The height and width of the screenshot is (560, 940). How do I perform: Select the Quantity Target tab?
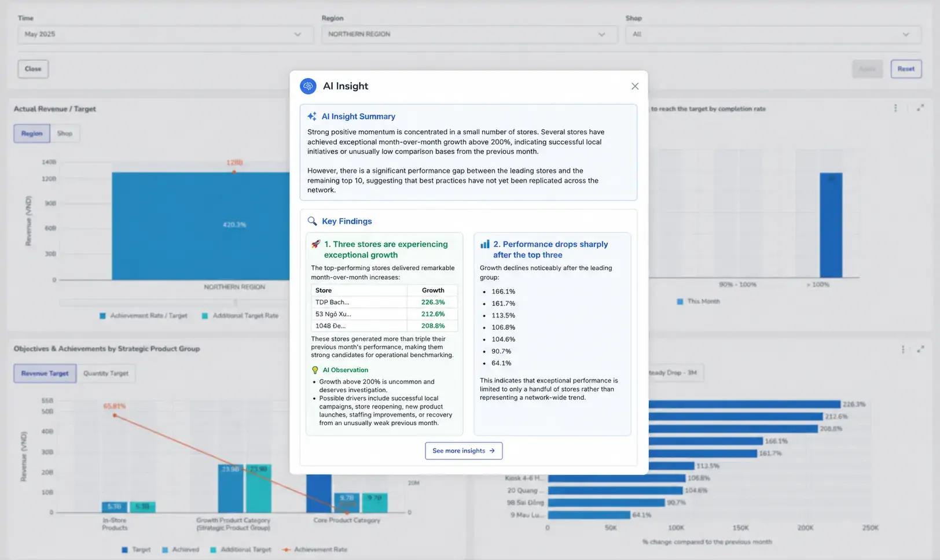[x=106, y=373]
